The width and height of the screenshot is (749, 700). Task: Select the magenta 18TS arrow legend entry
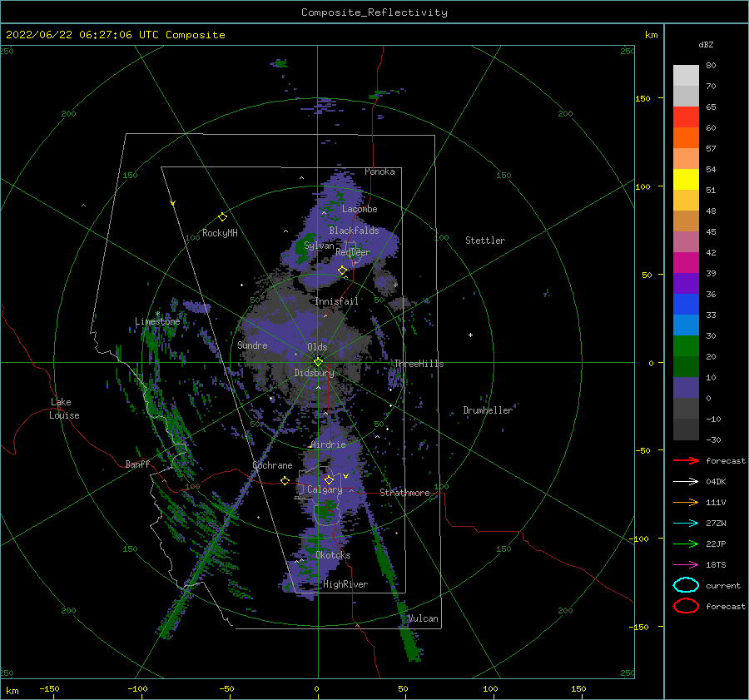click(686, 565)
